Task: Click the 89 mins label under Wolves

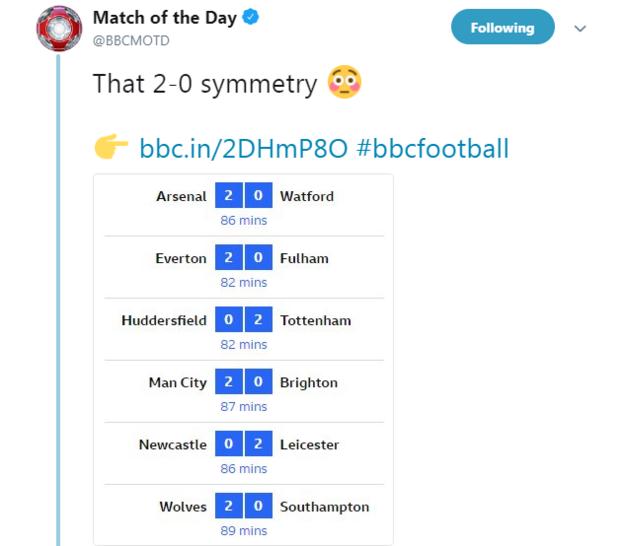Action: (x=244, y=531)
